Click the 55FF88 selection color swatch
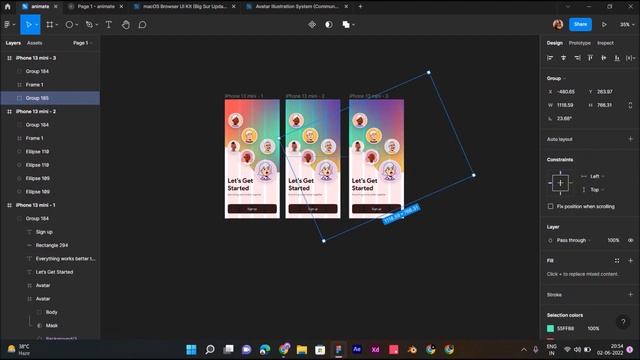640x360 pixels. pos(550,329)
